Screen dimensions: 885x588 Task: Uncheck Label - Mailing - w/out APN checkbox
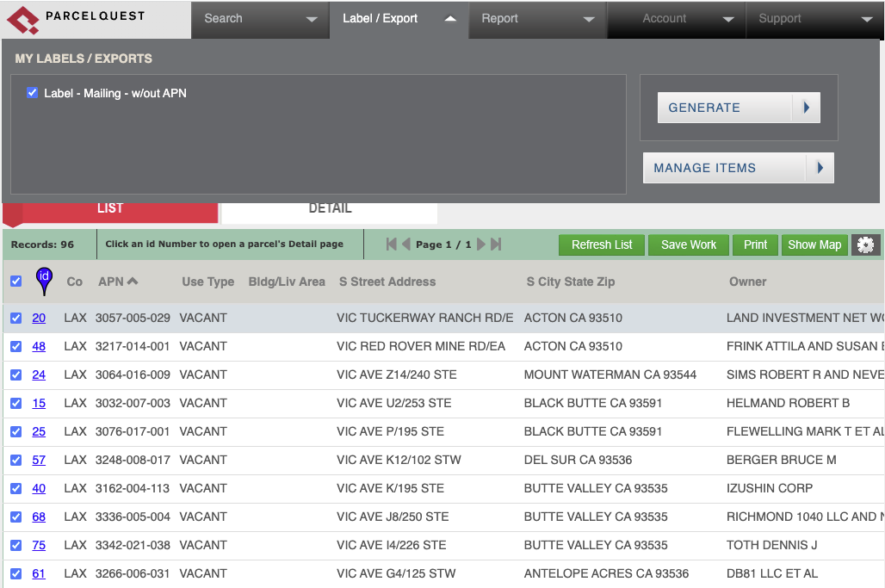[x=33, y=93]
